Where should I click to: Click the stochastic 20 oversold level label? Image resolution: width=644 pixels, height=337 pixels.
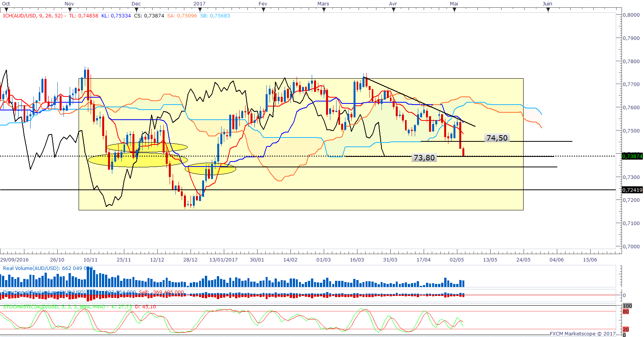pos(626,330)
